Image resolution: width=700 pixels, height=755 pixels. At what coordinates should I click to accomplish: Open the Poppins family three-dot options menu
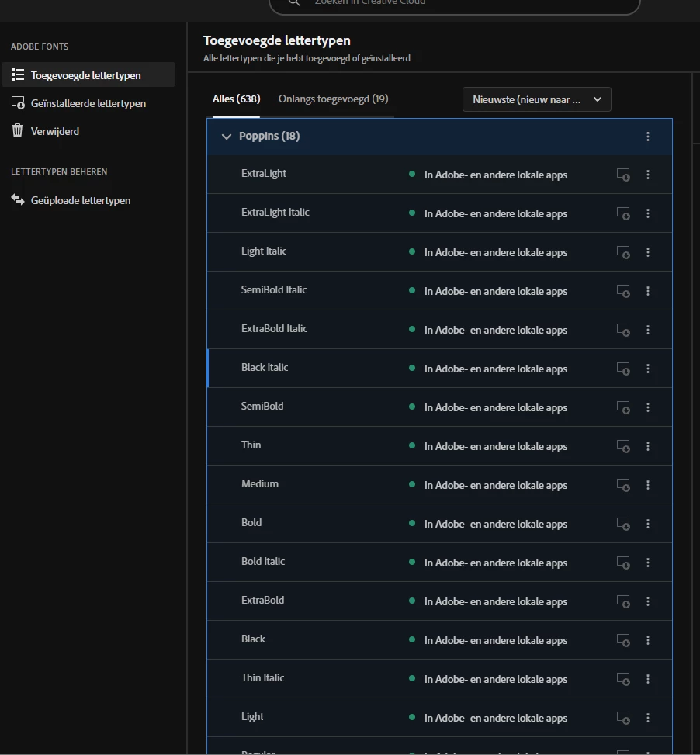coord(647,137)
